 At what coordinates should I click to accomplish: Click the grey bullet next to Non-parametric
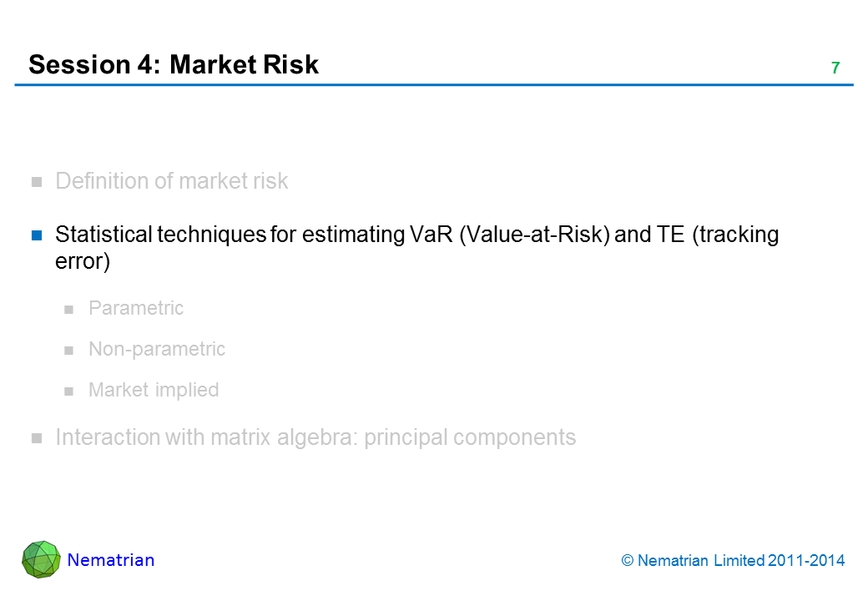pyautogui.click(x=69, y=350)
